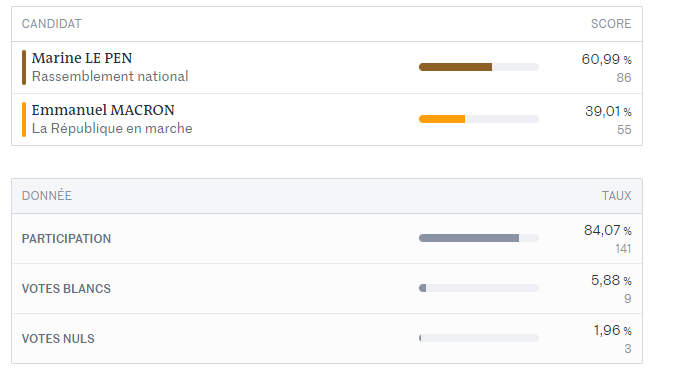Select the VOTES NULS row label
The width and height of the screenshot is (696, 374).
[58, 339]
